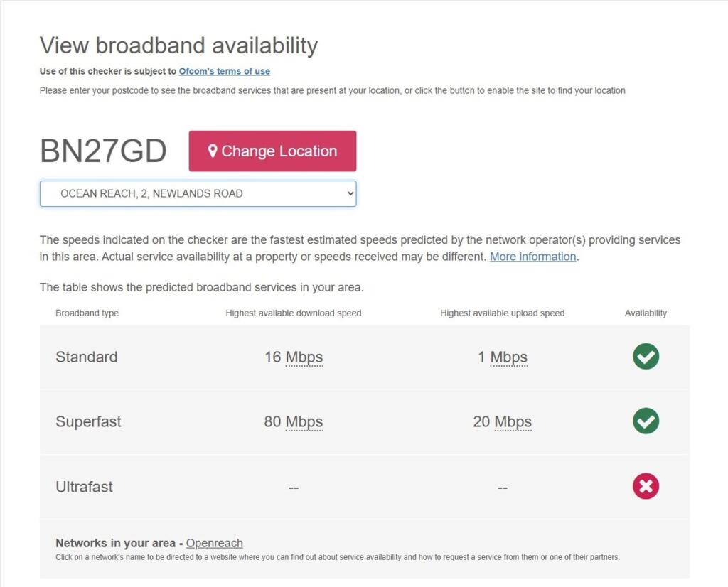
Task: Click the address dropdown arrow chevron
Action: coord(349,193)
